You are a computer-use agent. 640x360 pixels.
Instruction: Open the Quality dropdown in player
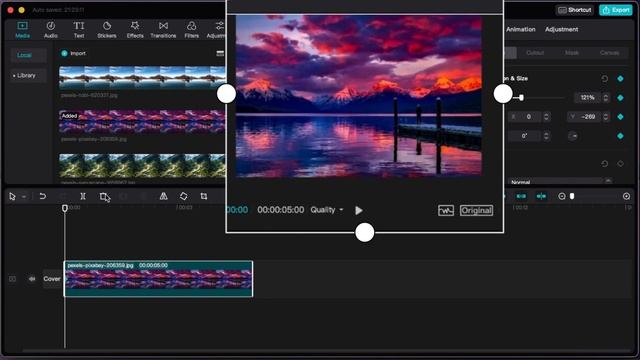point(327,210)
